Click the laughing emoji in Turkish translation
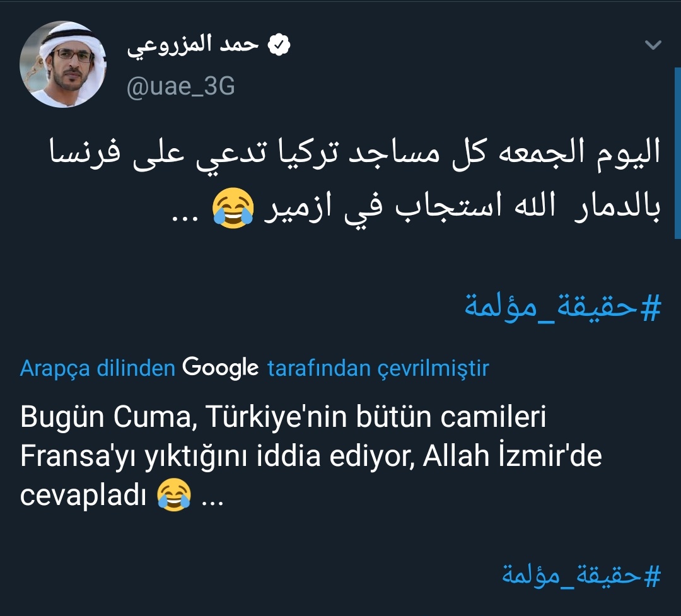The height and width of the screenshot is (616, 681). pos(173,496)
